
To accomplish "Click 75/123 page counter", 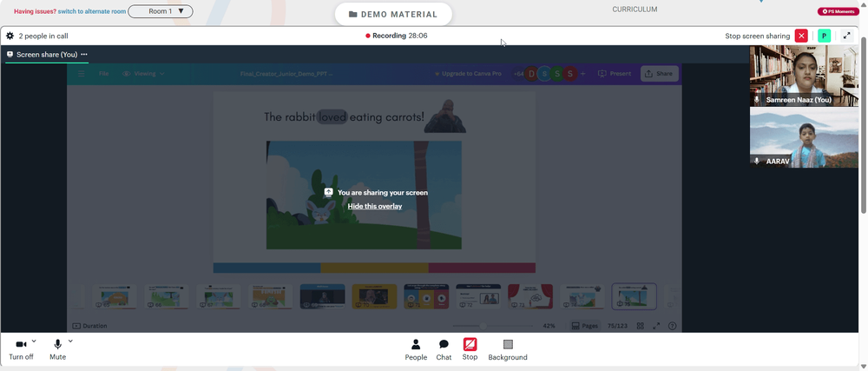I will tap(617, 326).
